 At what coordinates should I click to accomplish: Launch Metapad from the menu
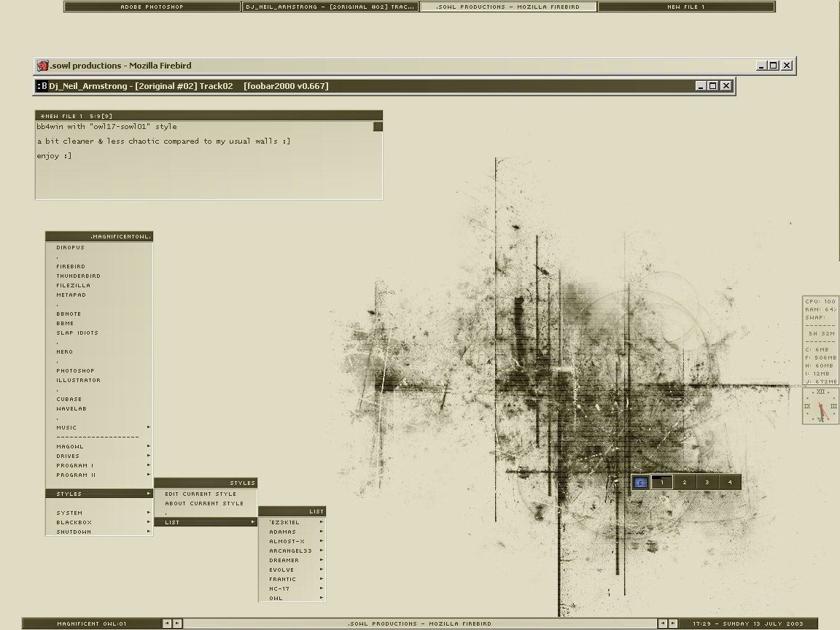tap(99, 295)
